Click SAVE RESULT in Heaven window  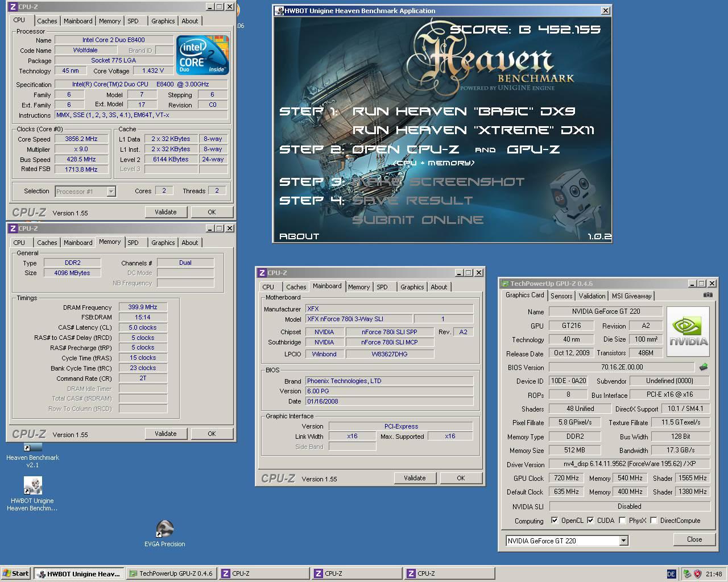coord(412,201)
